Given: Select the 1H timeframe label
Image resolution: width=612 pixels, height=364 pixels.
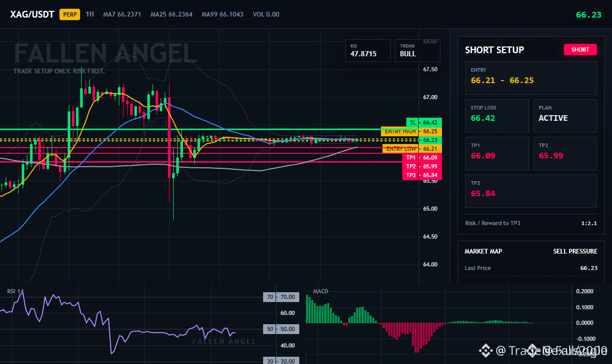Looking at the screenshot, I should click(x=90, y=14).
